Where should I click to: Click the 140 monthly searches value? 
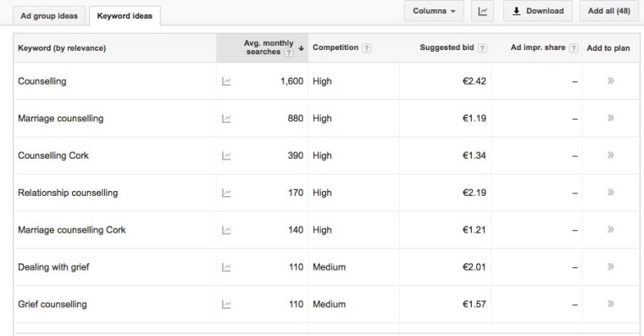(x=296, y=230)
